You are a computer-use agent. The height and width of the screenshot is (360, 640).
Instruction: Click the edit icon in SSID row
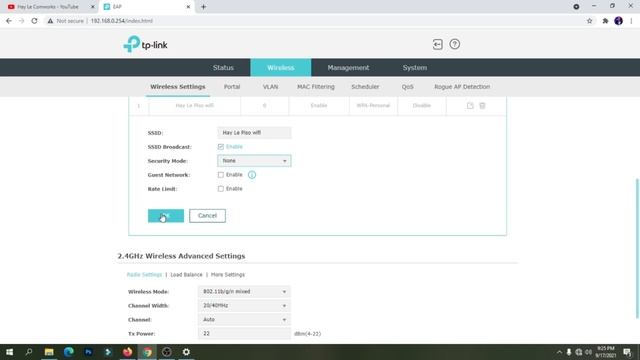click(470, 106)
